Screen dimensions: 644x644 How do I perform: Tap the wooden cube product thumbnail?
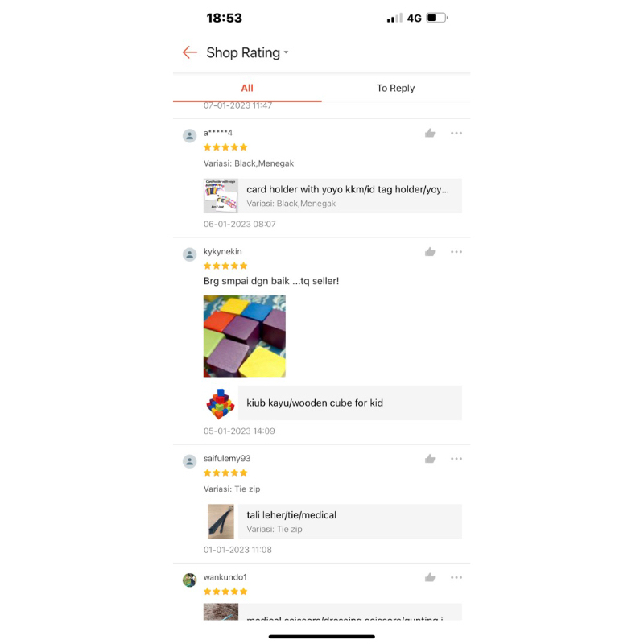coord(221,403)
